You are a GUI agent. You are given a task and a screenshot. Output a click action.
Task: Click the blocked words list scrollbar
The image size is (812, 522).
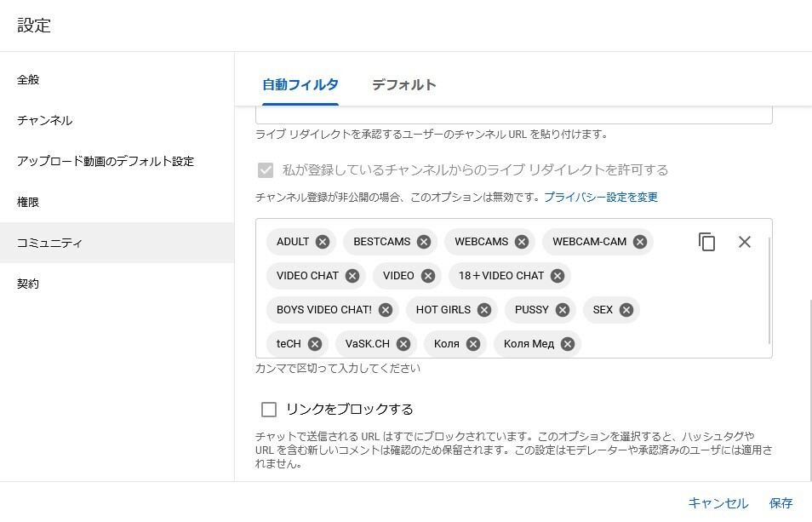point(769,290)
